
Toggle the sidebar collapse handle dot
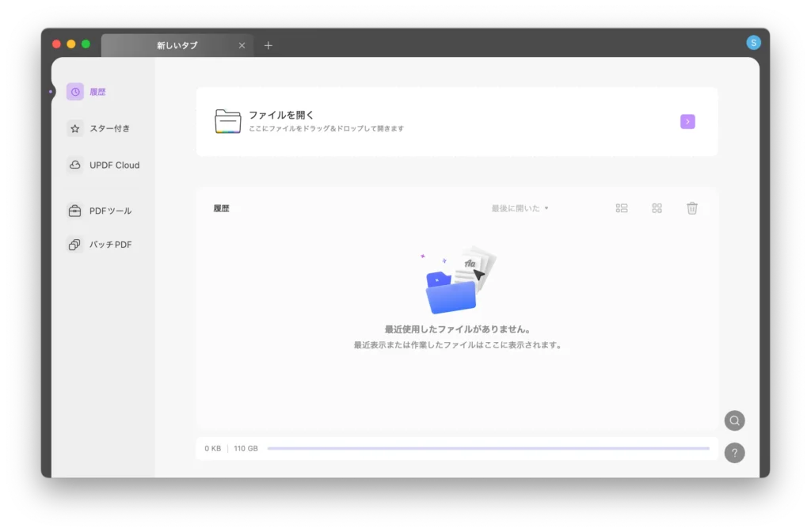(x=51, y=92)
